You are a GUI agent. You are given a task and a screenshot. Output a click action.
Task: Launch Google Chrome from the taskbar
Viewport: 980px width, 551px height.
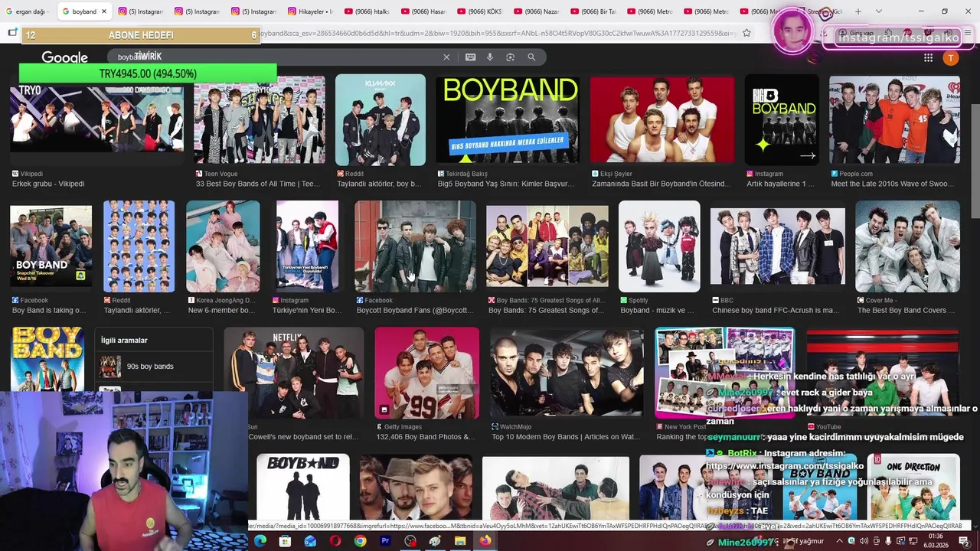pyautogui.click(x=360, y=541)
